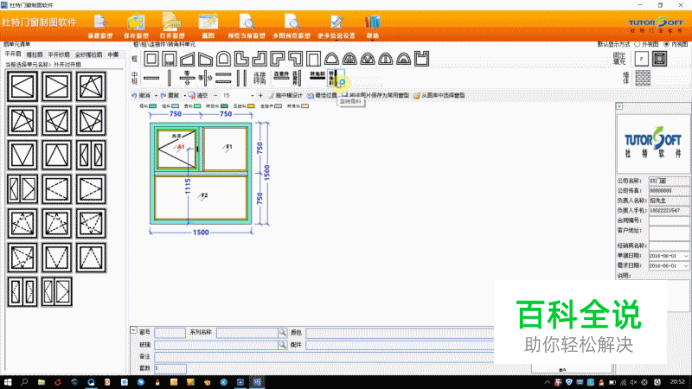The width and height of the screenshot is (692, 389).
Task: Select the double horizontal mullion tool
Action: (x=223, y=78)
